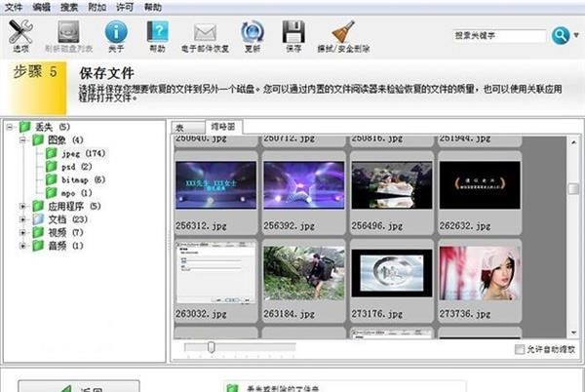Click the 刷新磁盘列表 disk icon
585x392 pixels.
click(68, 32)
